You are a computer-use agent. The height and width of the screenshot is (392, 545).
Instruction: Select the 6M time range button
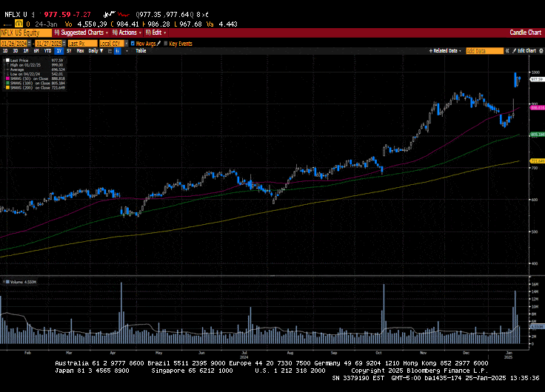[x=36, y=51]
